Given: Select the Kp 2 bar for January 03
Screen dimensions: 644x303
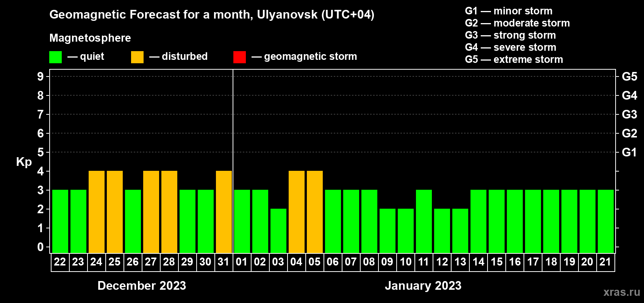Looking at the screenshot, I should pyautogui.click(x=278, y=231).
